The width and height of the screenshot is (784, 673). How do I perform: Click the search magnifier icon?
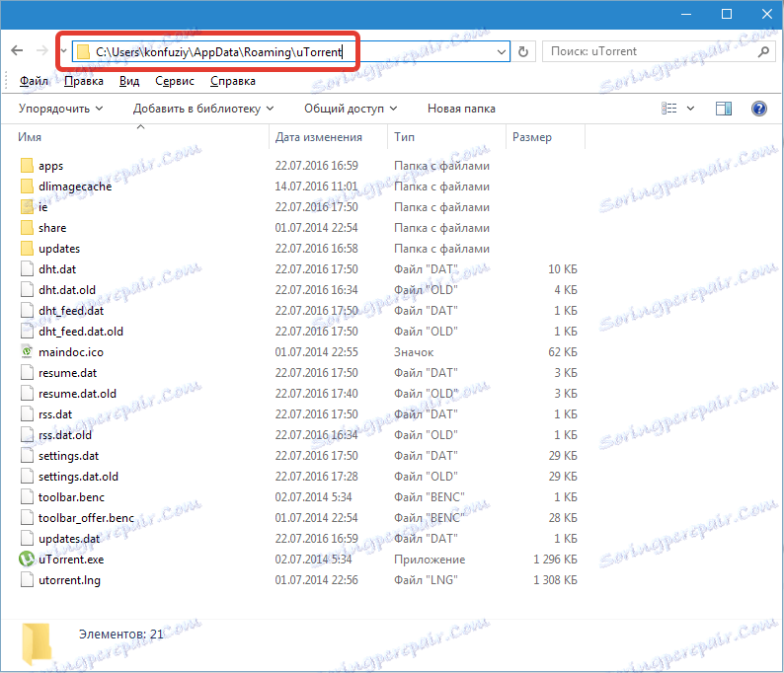pyautogui.click(x=763, y=51)
